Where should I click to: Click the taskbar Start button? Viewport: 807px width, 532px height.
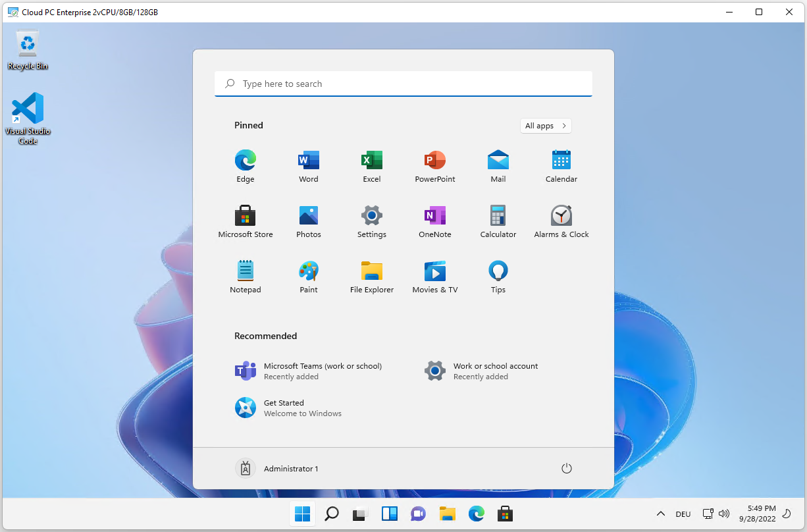(x=302, y=514)
